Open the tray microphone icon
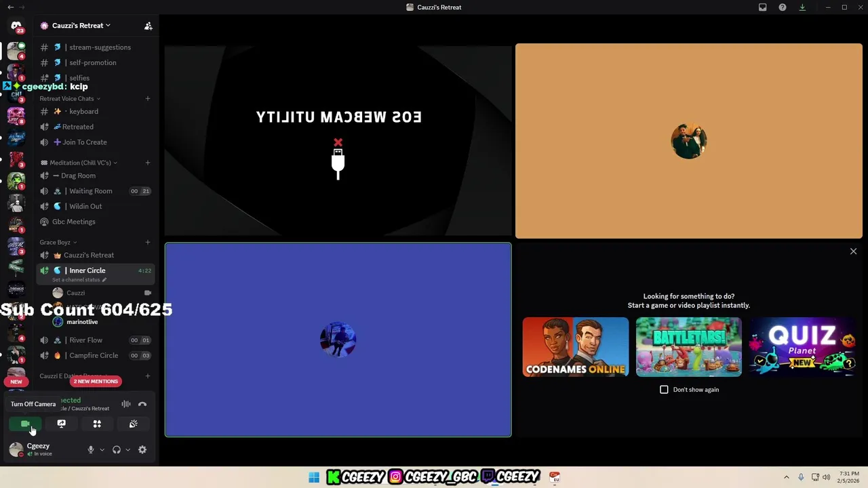Image resolution: width=868 pixels, height=488 pixels. point(801,477)
